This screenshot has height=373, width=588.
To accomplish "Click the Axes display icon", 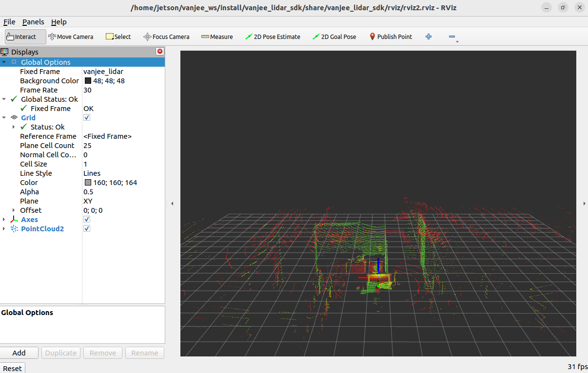I will pyautogui.click(x=14, y=220).
